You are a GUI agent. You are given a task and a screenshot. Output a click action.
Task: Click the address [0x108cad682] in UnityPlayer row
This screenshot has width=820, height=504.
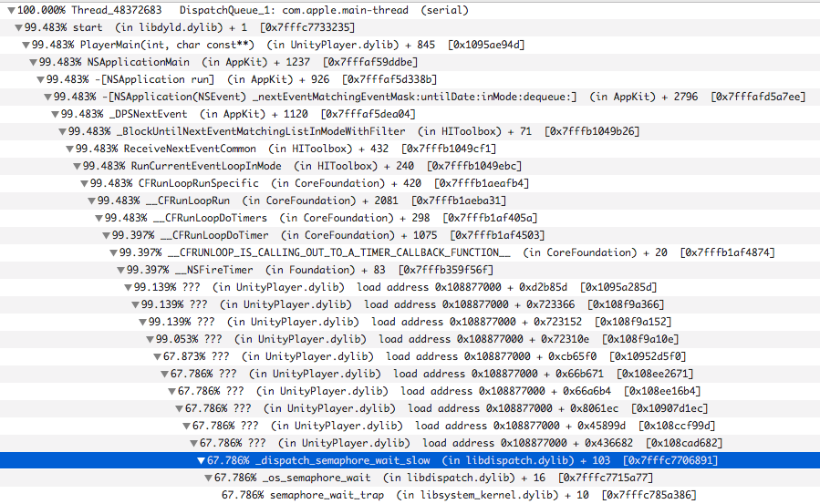[684, 443]
